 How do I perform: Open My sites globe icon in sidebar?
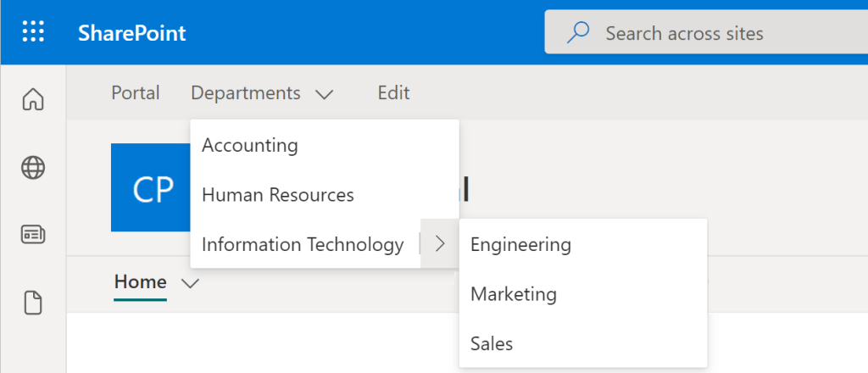coord(33,168)
